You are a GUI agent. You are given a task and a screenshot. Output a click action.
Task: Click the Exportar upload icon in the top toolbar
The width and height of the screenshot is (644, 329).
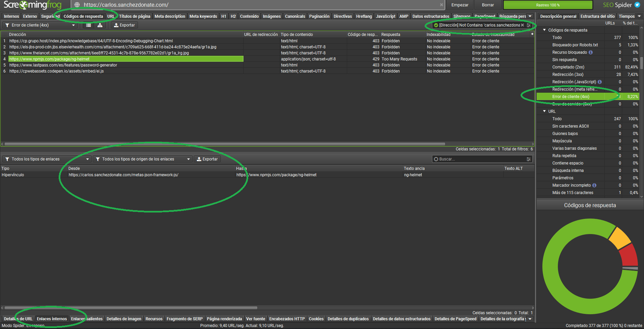click(116, 25)
